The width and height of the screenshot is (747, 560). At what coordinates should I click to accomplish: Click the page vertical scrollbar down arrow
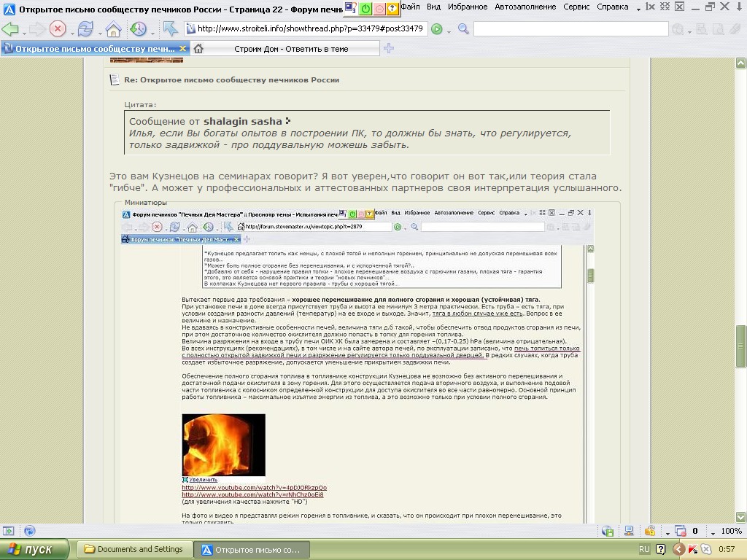point(741,517)
